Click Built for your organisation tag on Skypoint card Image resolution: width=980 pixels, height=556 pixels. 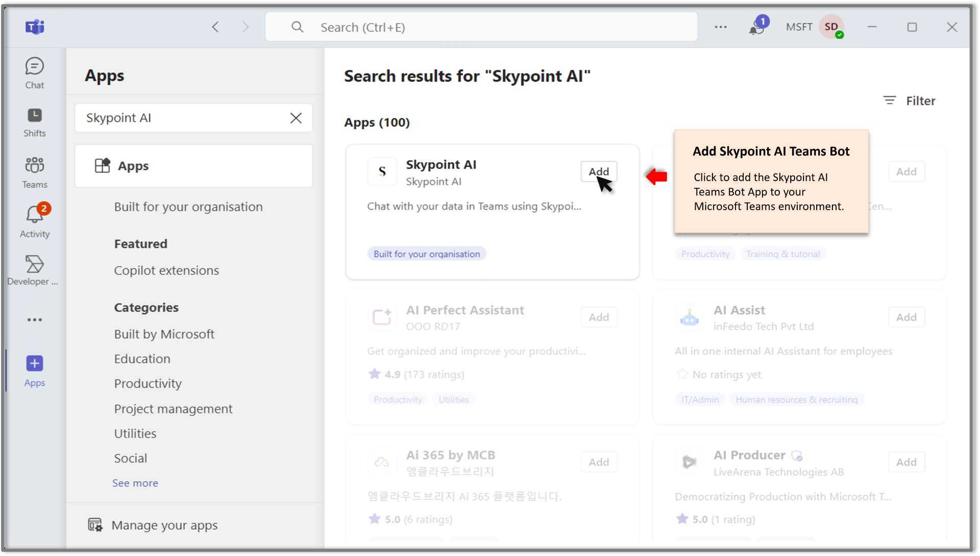(427, 254)
